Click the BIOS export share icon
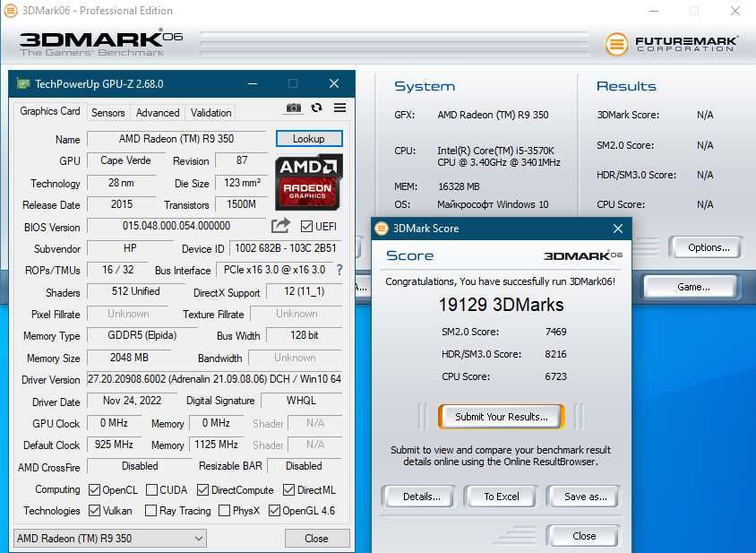This screenshot has height=553, width=756. (x=280, y=226)
